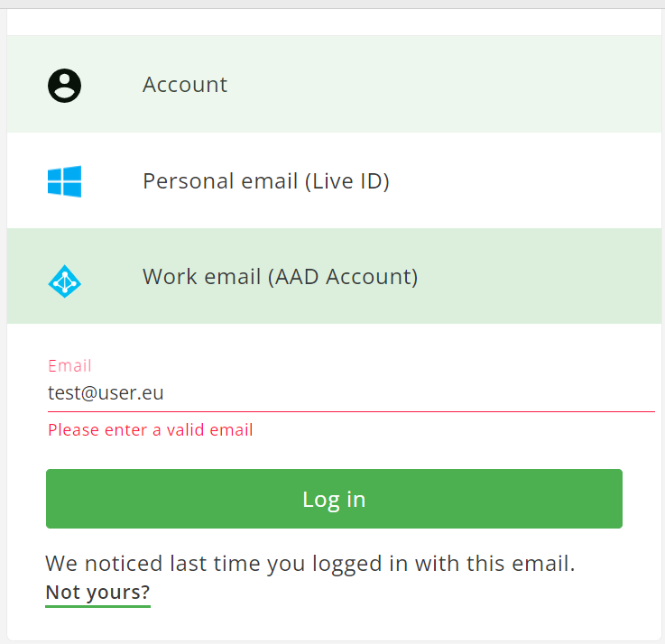
Task: Choose Personal email (Live ID) label
Action: [265, 181]
